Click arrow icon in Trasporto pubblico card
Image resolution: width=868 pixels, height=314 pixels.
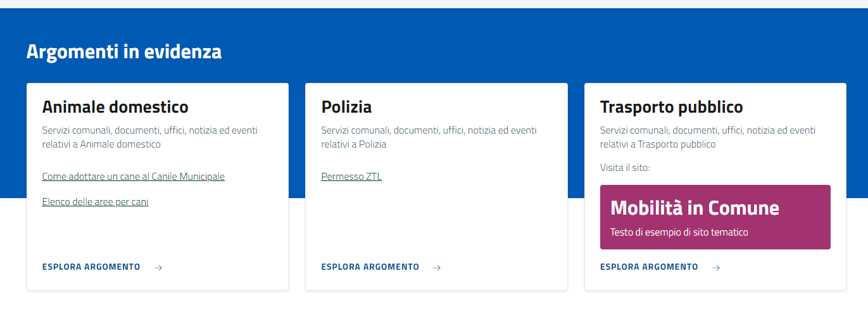click(x=715, y=268)
